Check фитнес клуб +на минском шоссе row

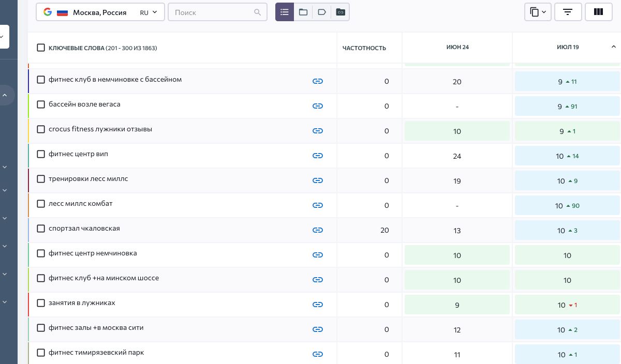41,278
